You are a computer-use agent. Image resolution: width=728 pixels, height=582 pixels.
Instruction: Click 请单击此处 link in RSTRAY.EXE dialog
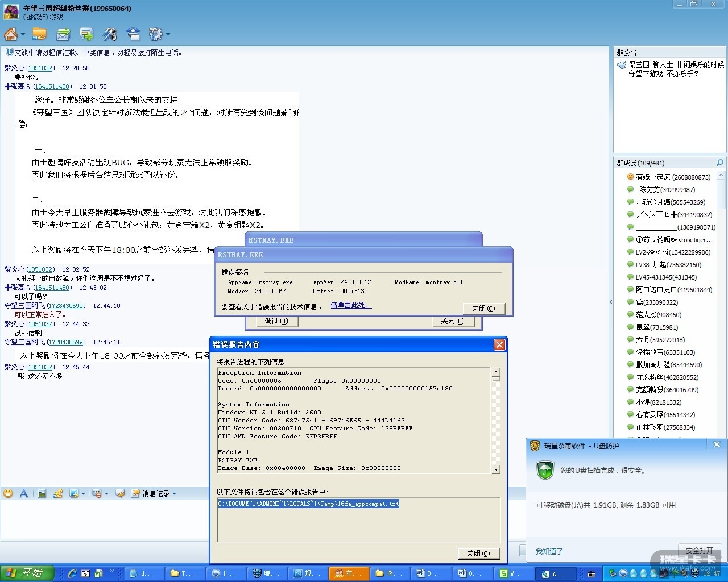point(350,305)
